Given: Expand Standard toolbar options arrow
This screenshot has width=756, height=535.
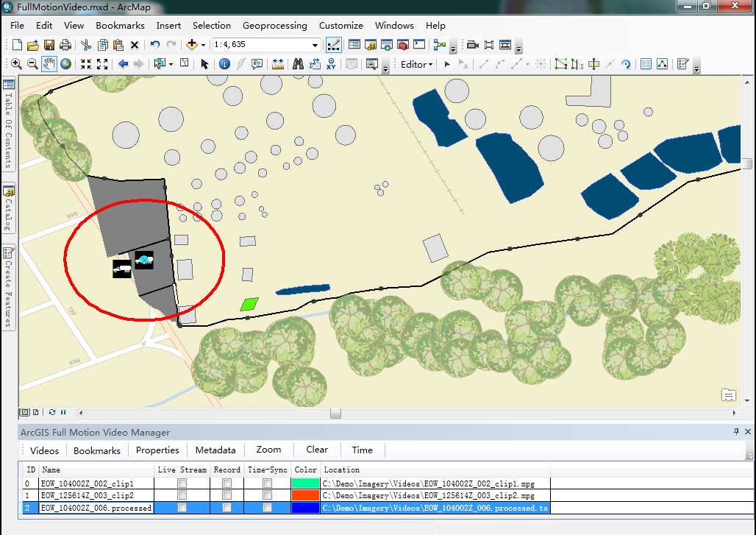Looking at the screenshot, I should click(x=453, y=47).
